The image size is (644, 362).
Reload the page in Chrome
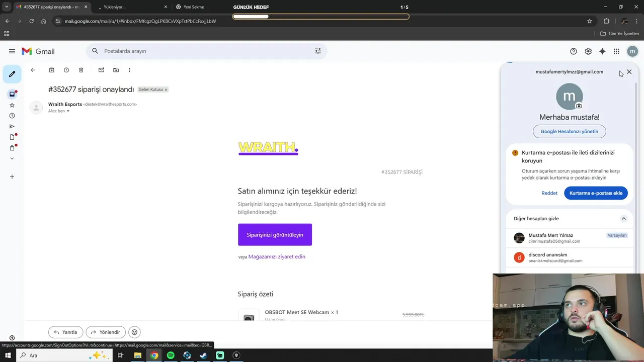31,21
